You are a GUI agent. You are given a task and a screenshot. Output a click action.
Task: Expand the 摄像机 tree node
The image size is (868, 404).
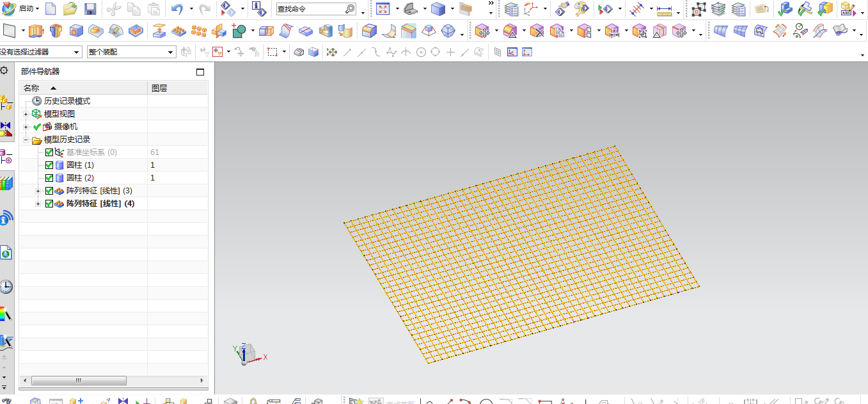point(26,127)
